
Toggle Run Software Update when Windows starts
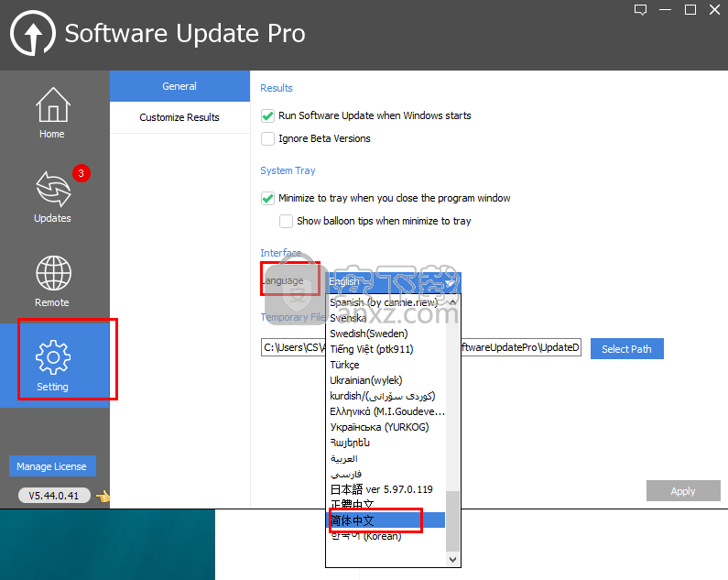click(267, 115)
